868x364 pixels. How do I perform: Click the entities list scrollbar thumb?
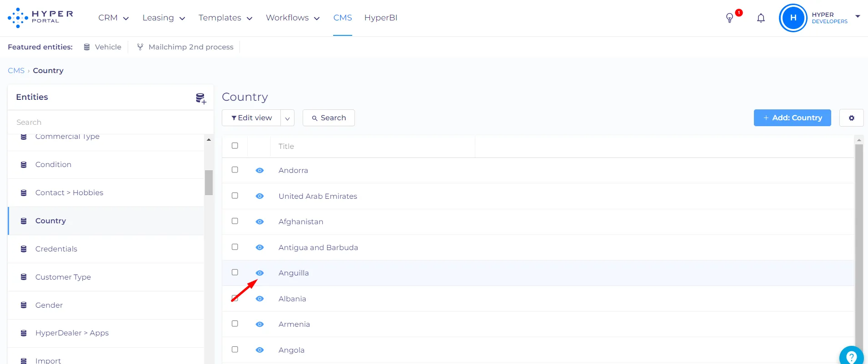(209, 182)
